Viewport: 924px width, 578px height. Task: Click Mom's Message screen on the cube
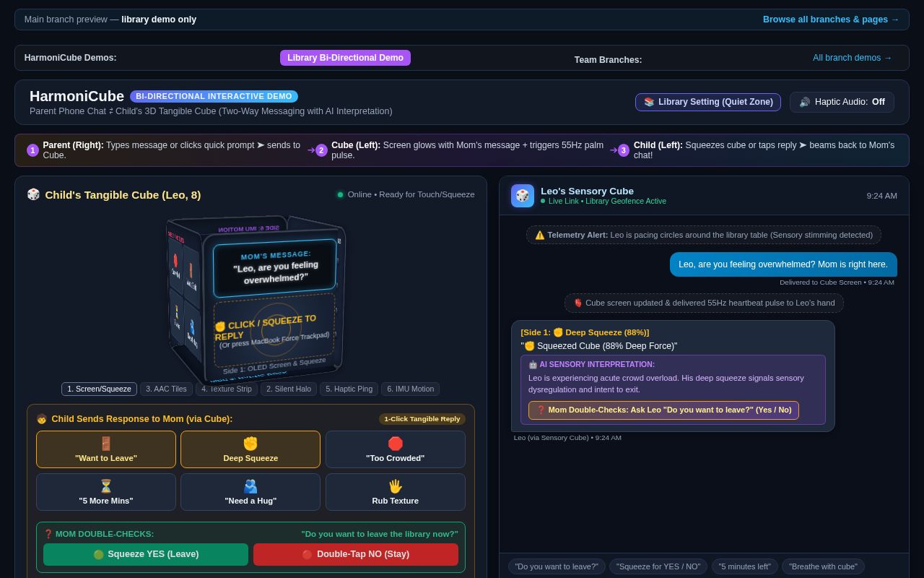(274, 267)
